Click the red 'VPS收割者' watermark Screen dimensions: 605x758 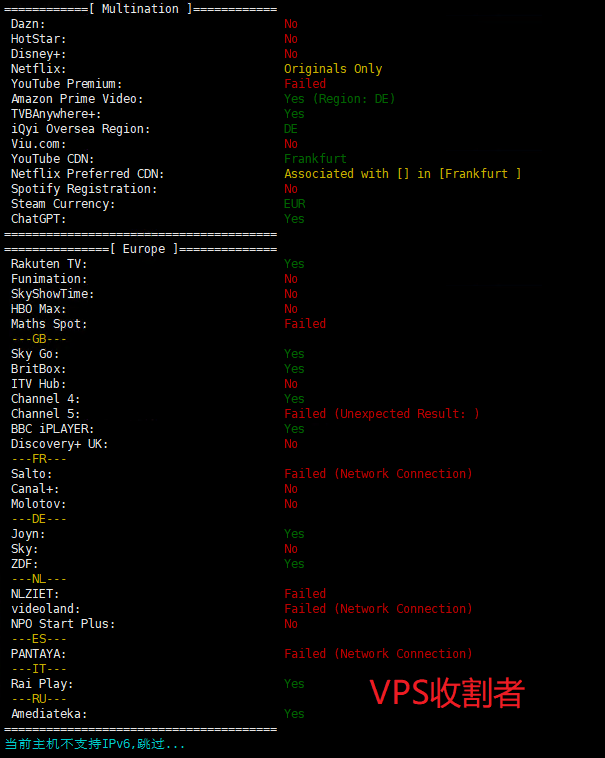[447, 693]
